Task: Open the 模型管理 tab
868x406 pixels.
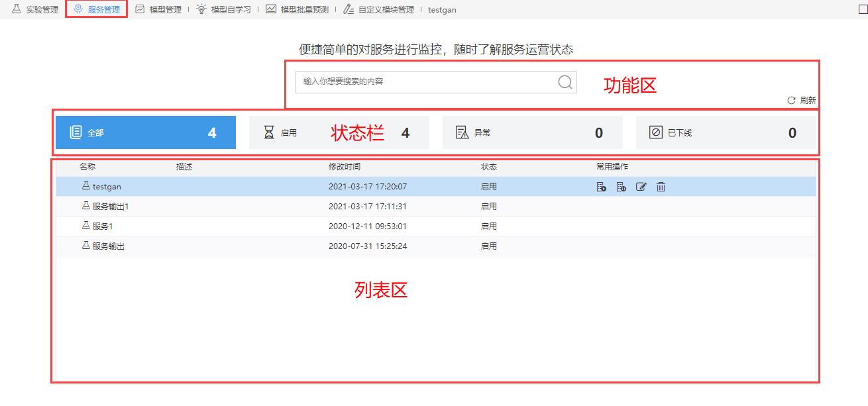Action: click(x=158, y=10)
